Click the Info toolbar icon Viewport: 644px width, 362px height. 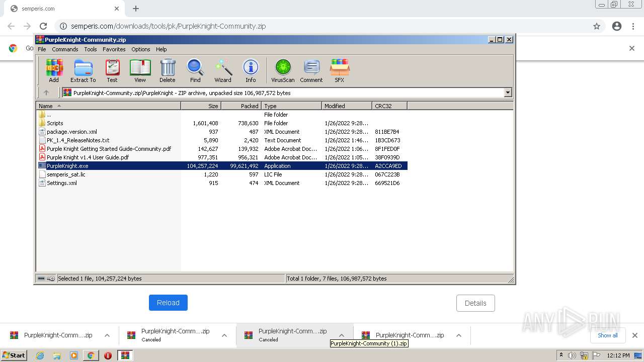(x=251, y=70)
